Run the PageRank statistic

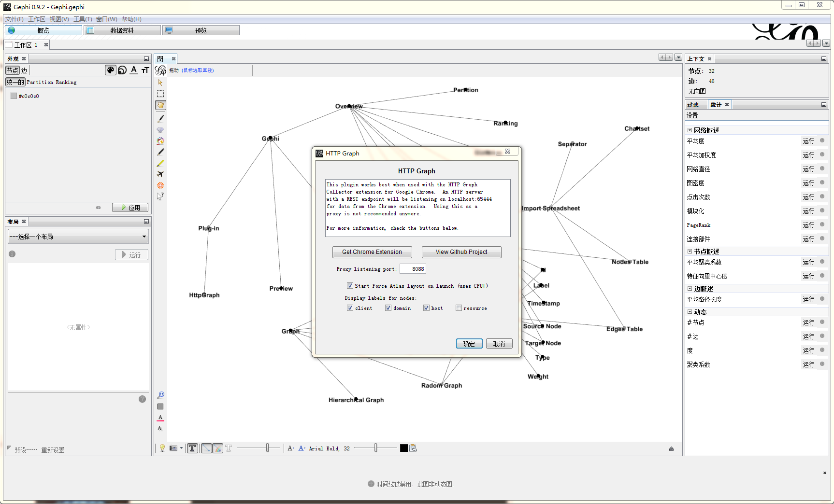(808, 225)
